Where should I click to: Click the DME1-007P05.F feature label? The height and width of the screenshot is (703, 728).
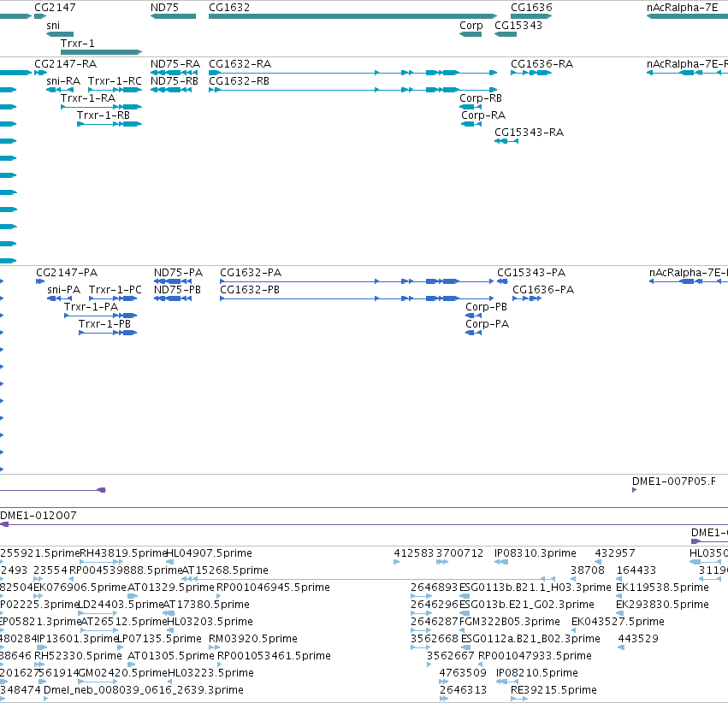674,481
